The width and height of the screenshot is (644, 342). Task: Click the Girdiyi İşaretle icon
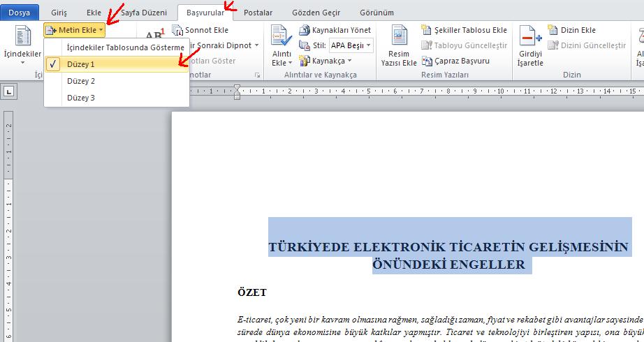coord(530,36)
